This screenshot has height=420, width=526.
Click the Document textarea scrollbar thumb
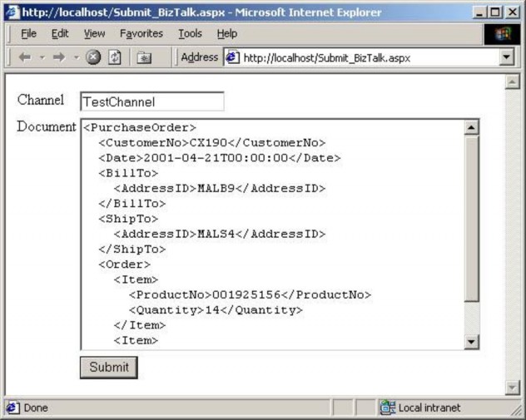[471, 218]
